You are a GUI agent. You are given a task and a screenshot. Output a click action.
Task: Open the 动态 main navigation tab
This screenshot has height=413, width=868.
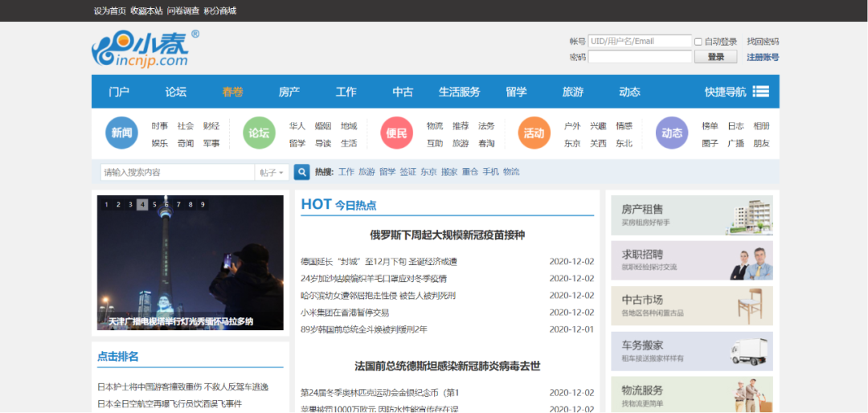click(630, 92)
